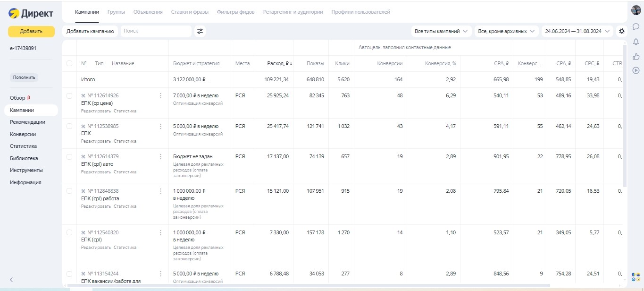Screen dimensions: 644x291
Task: Collapse the left sidebar with arrow
Action: point(11,280)
